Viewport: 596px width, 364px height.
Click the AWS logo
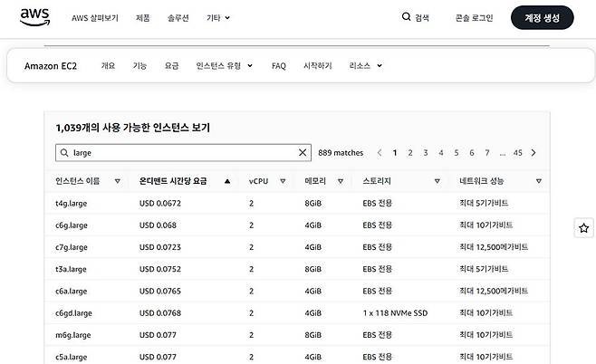pos(34,17)
